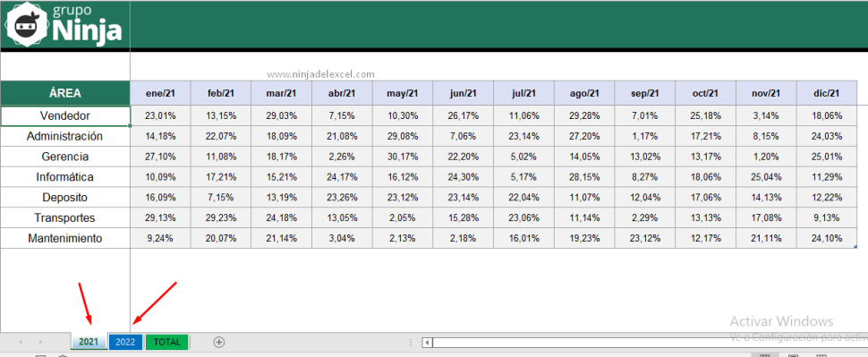Select Transportes feb/21 value 29,23%
The image size is (868, 357).
coord(221,218)
